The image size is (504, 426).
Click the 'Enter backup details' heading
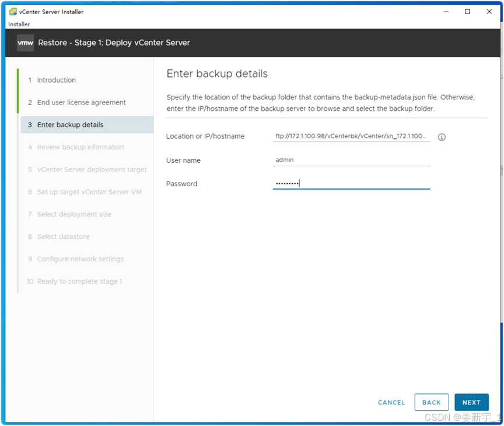pos(217,74)
